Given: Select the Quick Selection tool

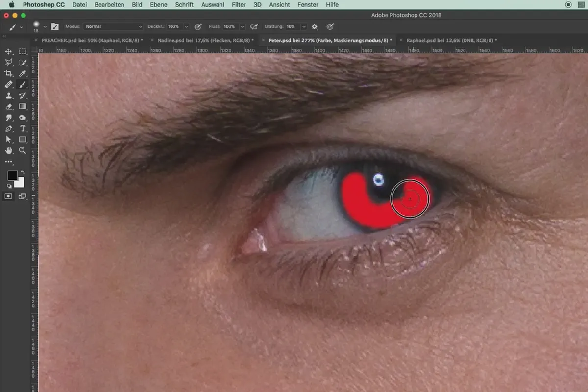Looking at the screenshot, I should pos(23,62).
